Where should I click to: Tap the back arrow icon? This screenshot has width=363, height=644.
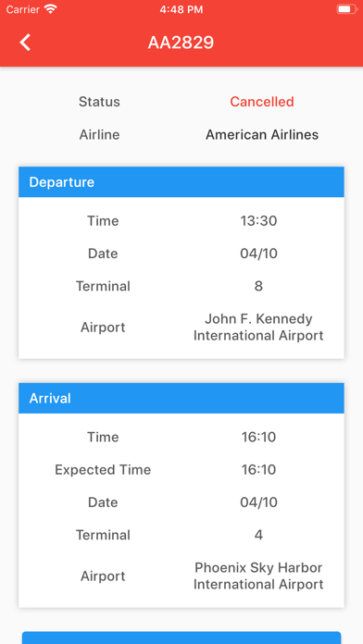25,43
